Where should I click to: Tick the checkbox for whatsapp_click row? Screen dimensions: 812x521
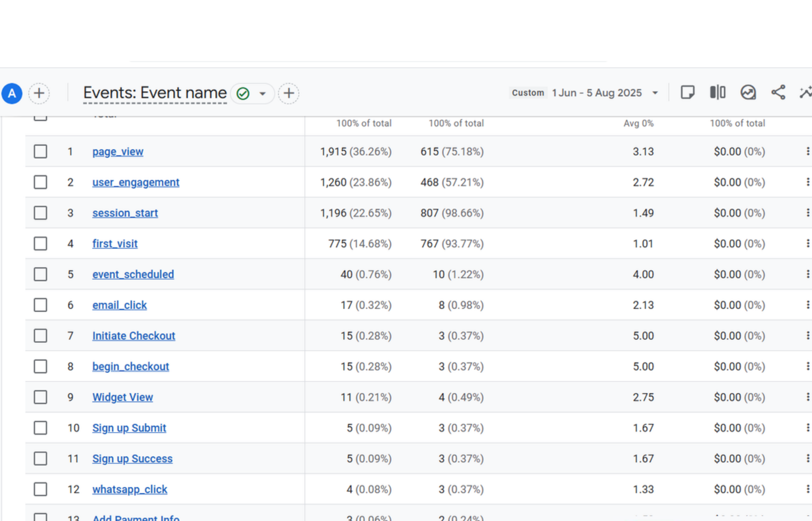pyautogui.click(x=40, y=489)
